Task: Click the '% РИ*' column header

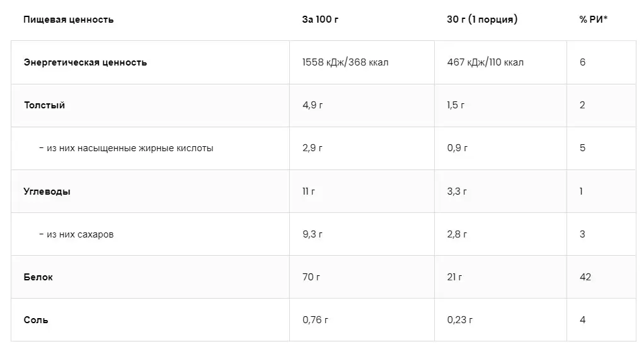Action: click(x=594, y=20)
